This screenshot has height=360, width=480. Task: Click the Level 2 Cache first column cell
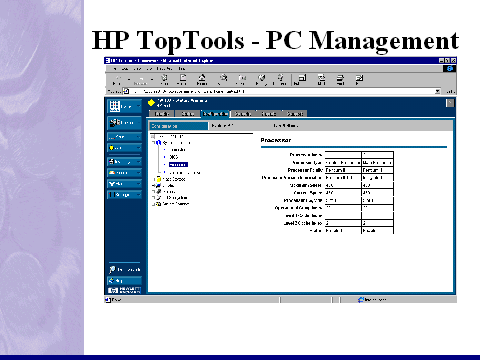coord(343,223)
